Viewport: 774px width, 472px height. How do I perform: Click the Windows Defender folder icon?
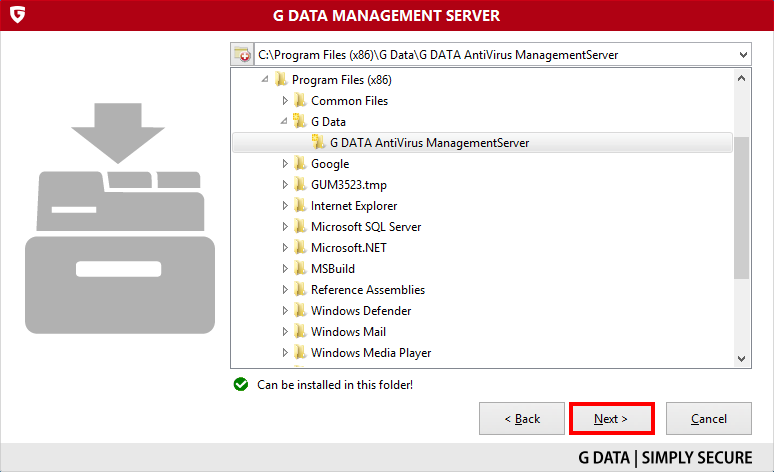point(300,311)
